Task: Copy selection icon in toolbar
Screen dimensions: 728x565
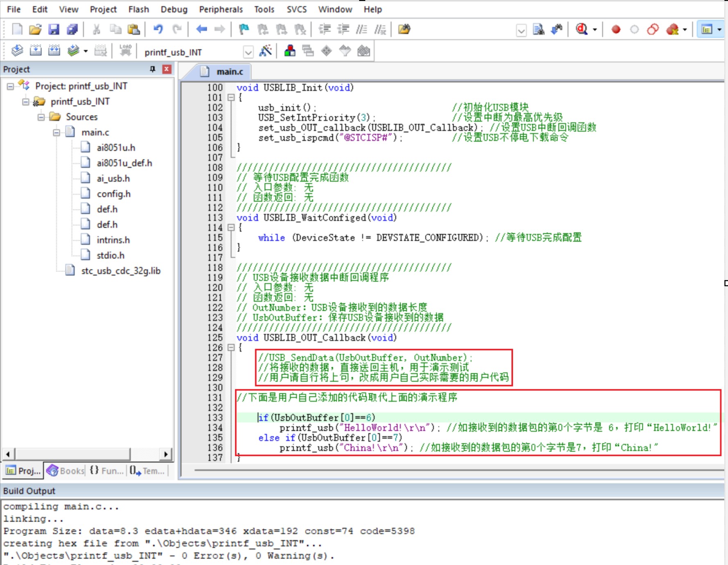Action: tap(115, 29)
